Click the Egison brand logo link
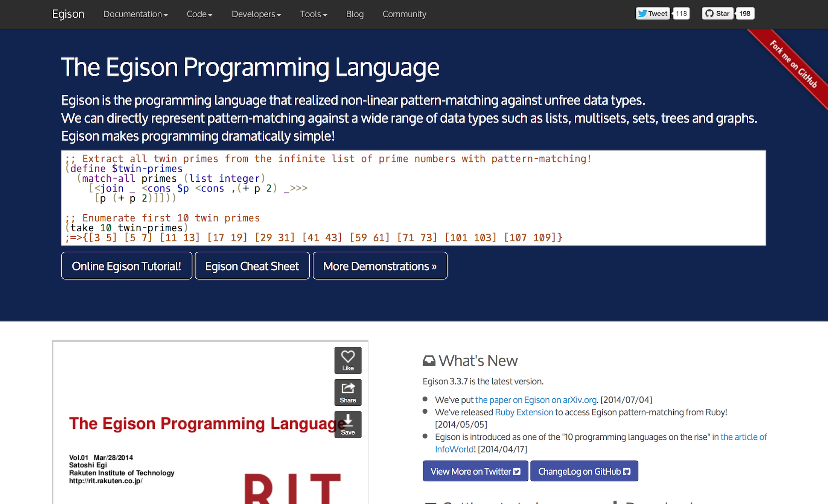This screenshot has height=504, width=828. point(68,14)
